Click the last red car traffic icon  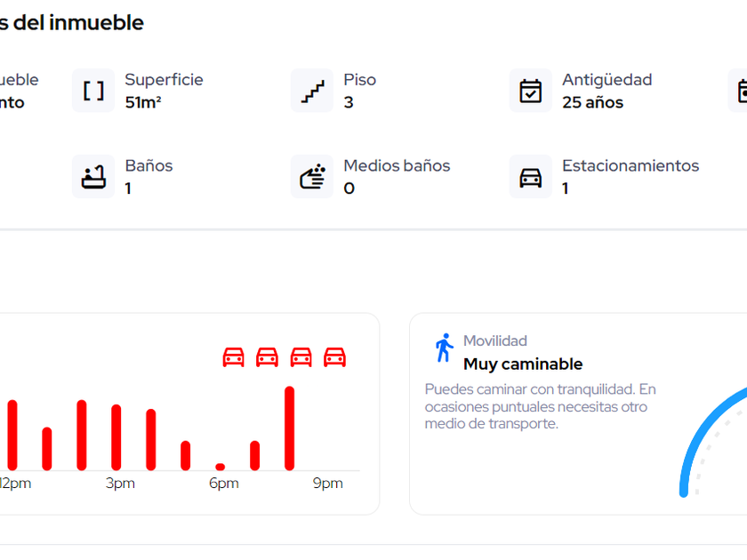point(334,357)
